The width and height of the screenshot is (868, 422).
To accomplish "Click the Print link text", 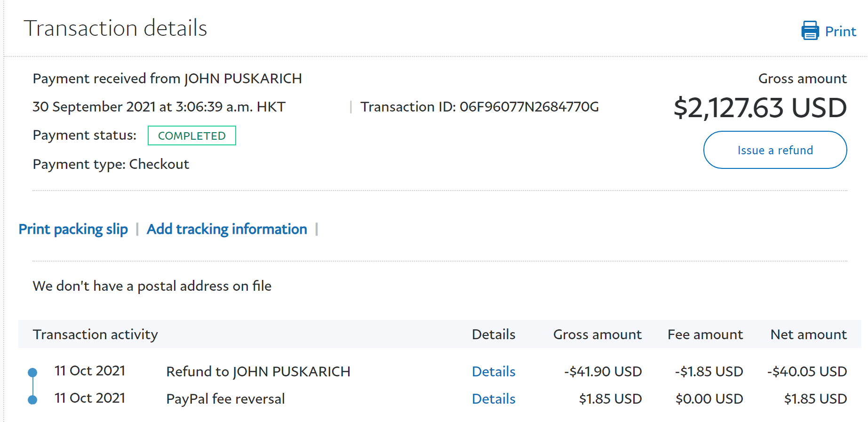I will (840, 32).
